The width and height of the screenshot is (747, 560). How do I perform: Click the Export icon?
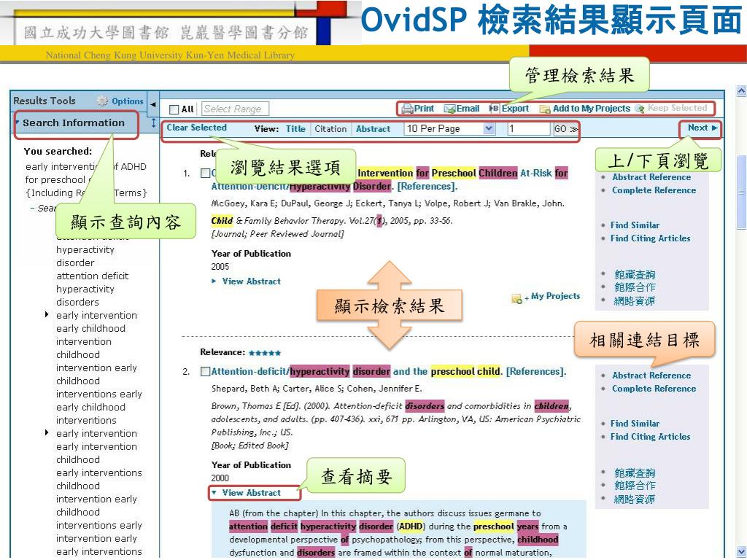[494, 108]
